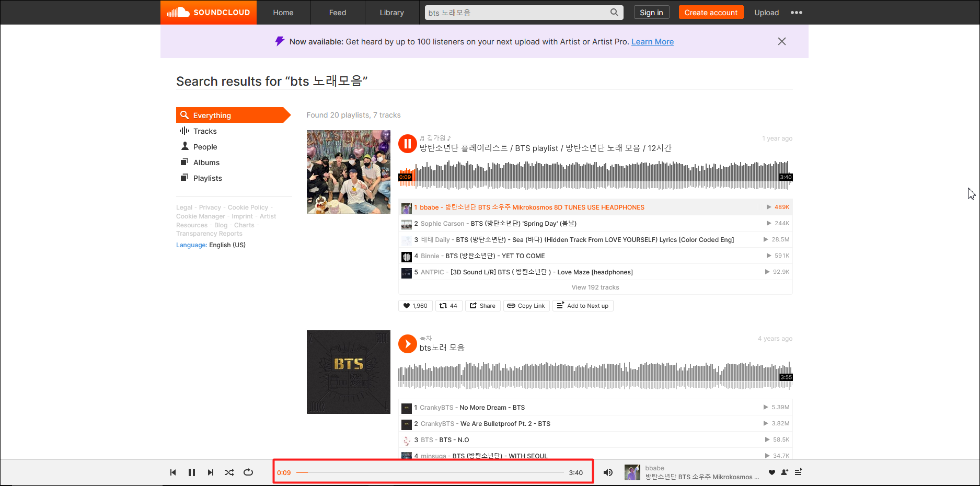The image size is (980, 486).
Task: Select the Albums filter
Action: pyautogui.click(x=206, y=163)
